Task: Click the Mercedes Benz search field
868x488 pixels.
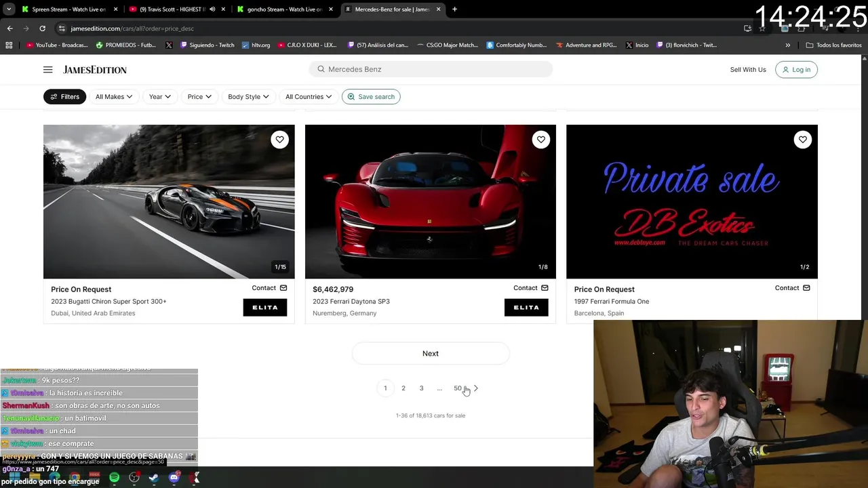Action: [x=431, y=69]
